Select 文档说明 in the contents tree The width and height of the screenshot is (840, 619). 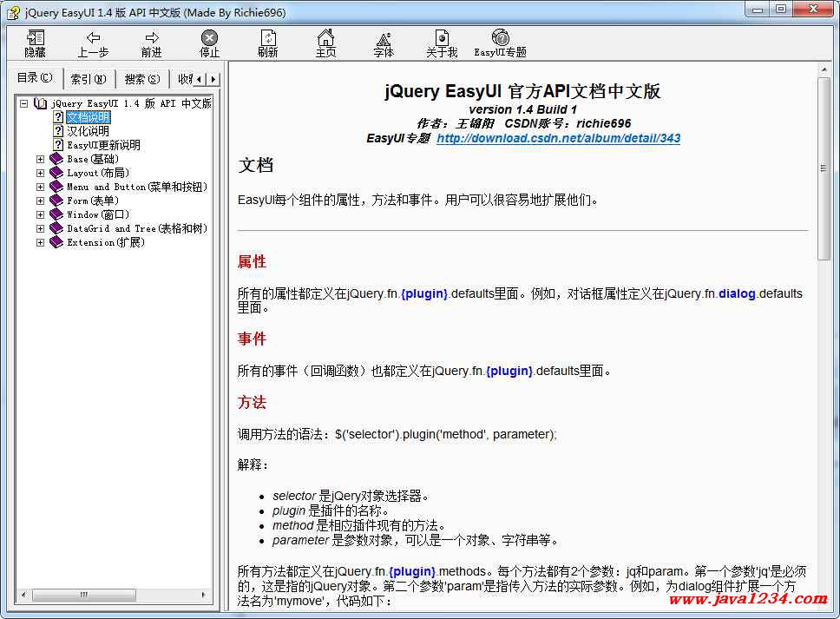[x=89, y=117]
